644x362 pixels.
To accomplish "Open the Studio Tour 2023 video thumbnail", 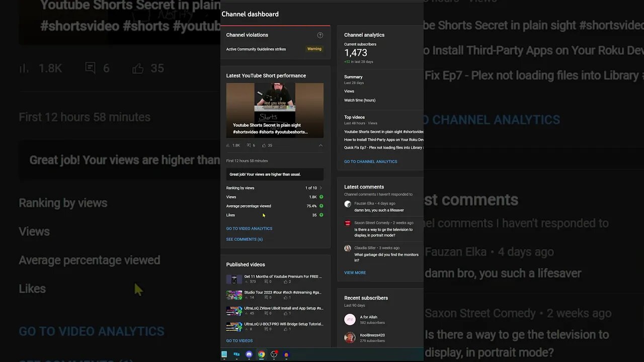I will pyautogui.click(x=234, y=295).
